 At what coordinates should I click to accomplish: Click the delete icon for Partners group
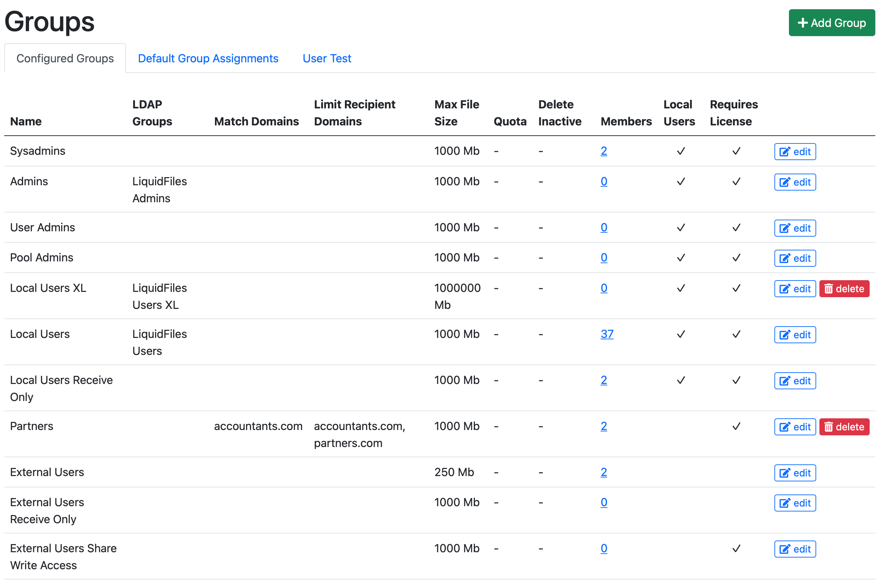click(x=846, y=426)
